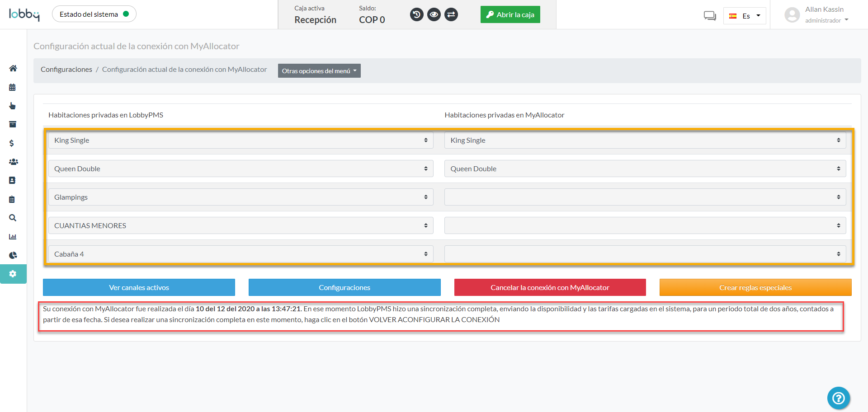
Task: Open the empty dropdown beside Cabaña 4
Action: tap(645, 254)
